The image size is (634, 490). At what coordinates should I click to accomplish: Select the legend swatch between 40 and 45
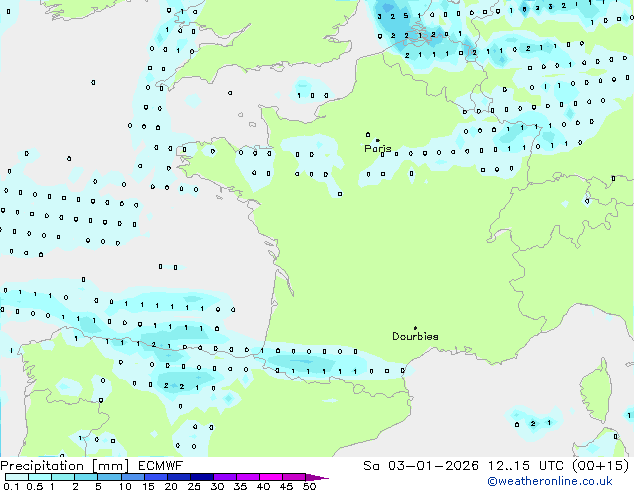[x=271, y=477]
